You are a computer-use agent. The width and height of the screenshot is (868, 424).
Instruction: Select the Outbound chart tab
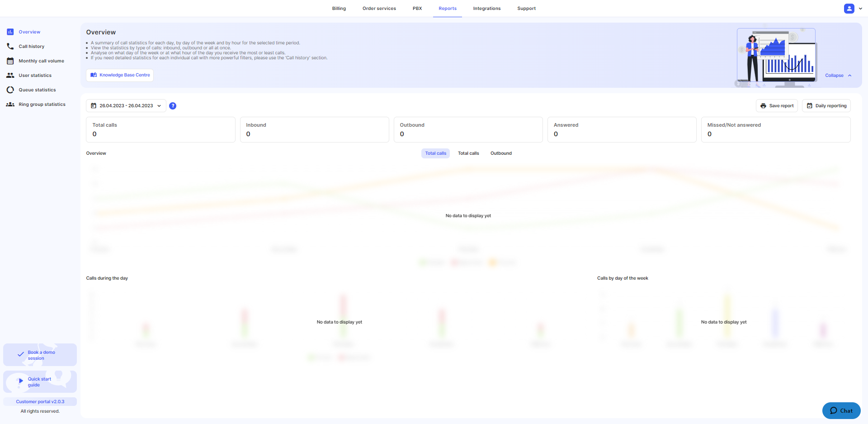coord(501,153)
